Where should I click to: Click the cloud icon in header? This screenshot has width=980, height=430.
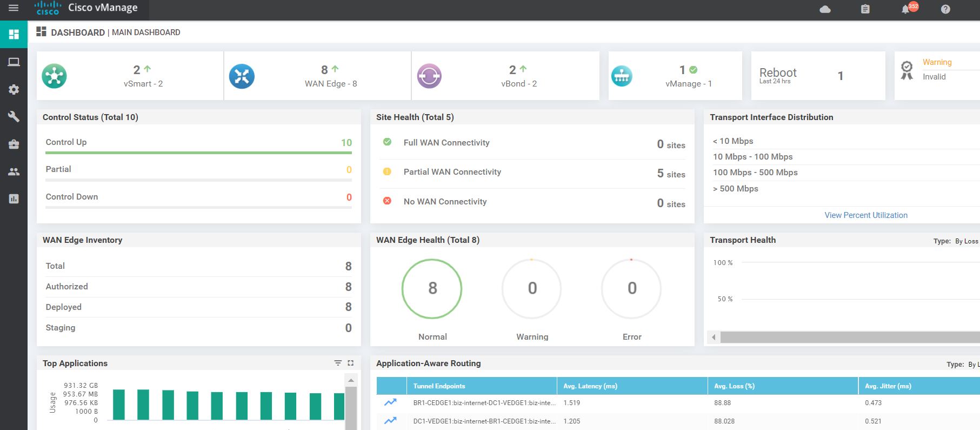(x=825, y=9)
